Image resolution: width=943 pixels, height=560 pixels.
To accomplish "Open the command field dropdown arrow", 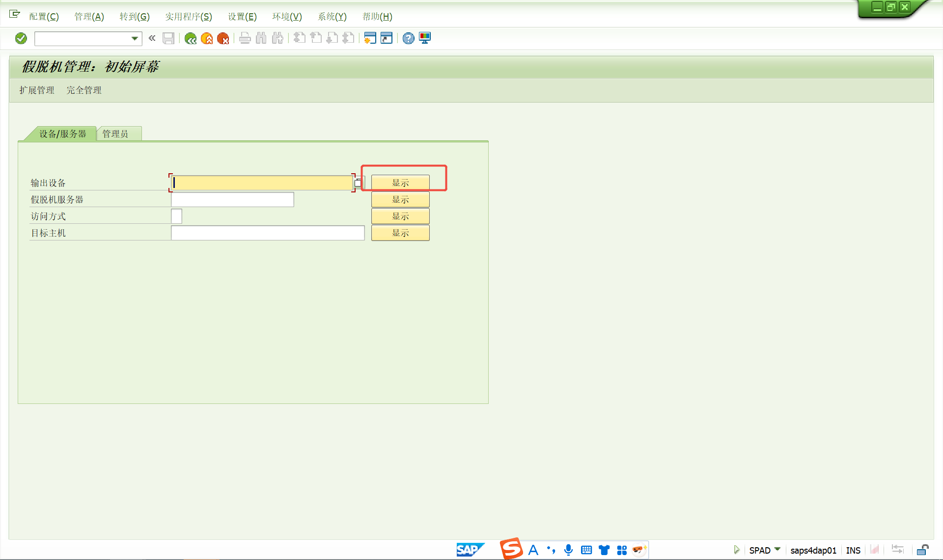I will [134, 38].
